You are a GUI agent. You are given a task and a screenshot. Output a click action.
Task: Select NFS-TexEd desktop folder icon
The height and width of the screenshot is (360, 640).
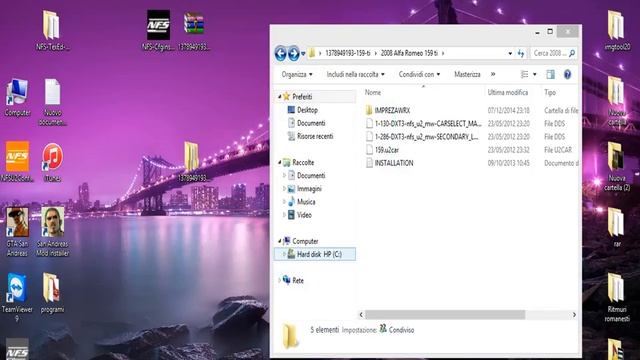click(x=52, y=31)
